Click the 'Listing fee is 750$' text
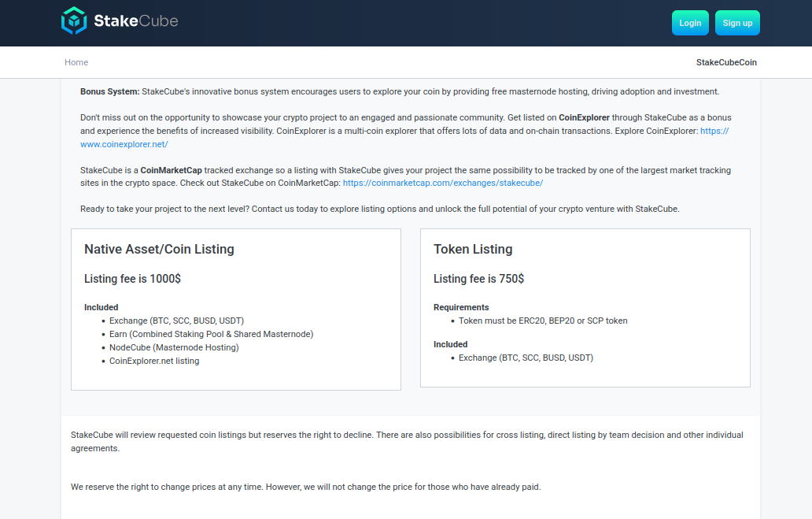This screenshot has width=812, height=519. pos(478,279)
